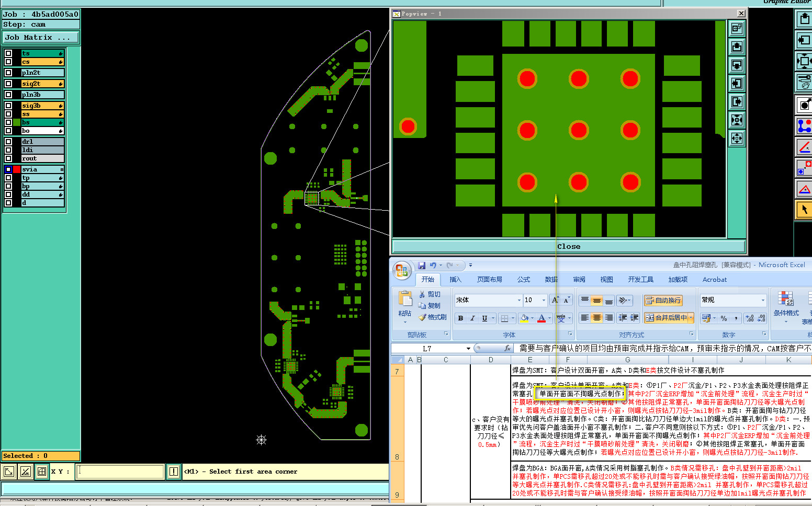Click the Undo icon in Excel quick access

click(x=433, y=266)
